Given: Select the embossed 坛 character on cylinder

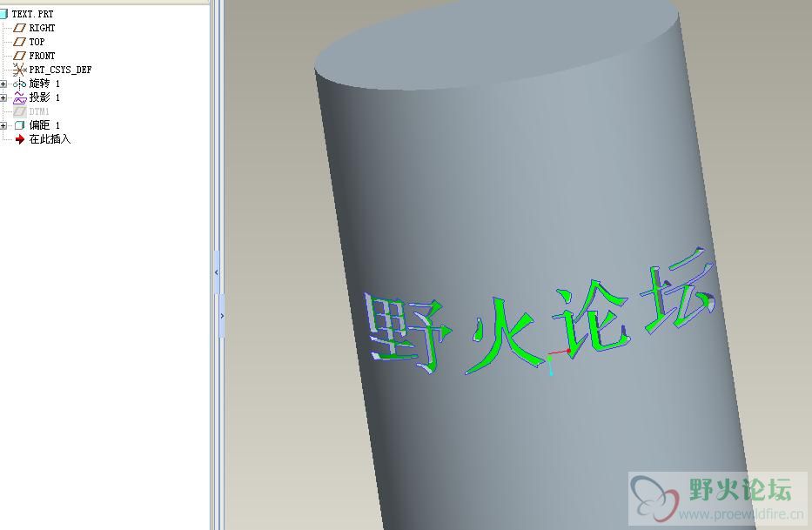Looking at the screenshot, I should pos(678,290).
